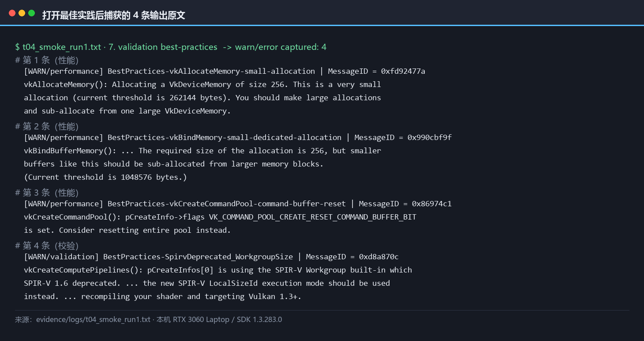Click the 'targeting Vulkan 1.3+' final output line
The width and height of the screenshot is (644, 341).
pyautogui.click(x=163, y=296)
